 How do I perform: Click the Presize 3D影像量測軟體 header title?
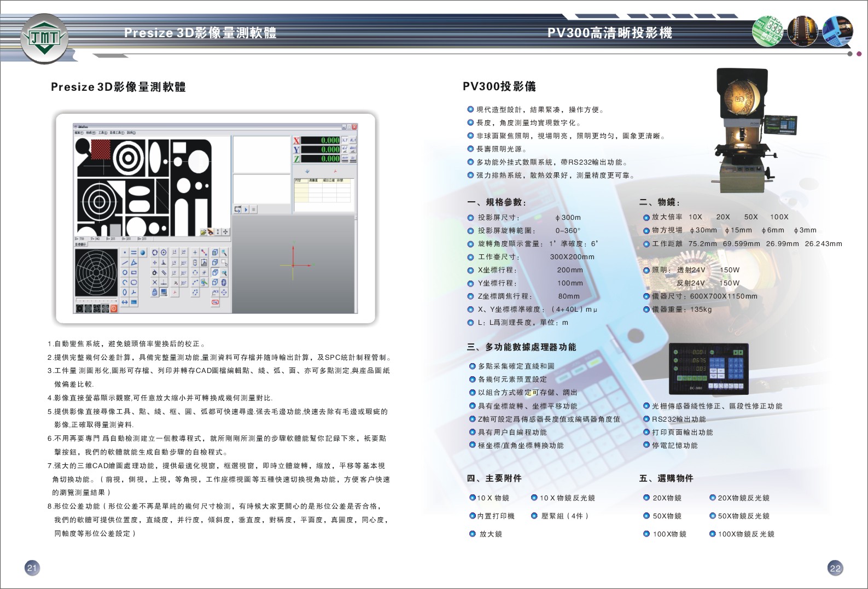[200, 33]
